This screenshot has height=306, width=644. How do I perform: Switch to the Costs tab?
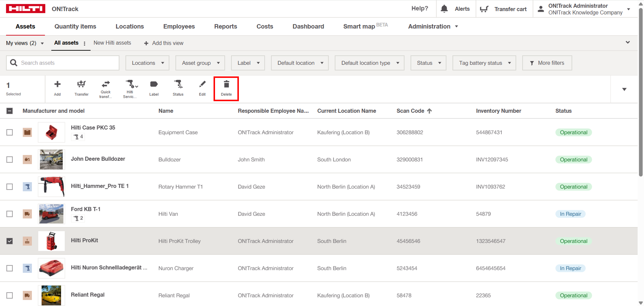[265, 27]
